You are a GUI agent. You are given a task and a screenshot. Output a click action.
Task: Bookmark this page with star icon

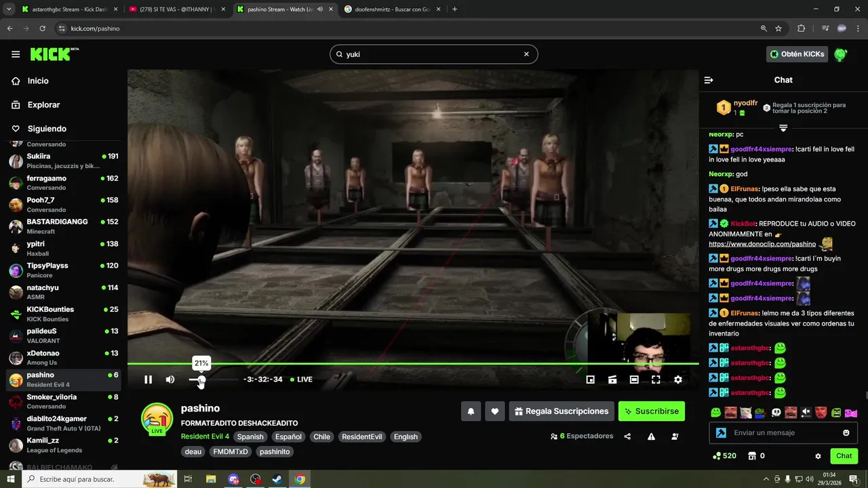click(778, 28)
